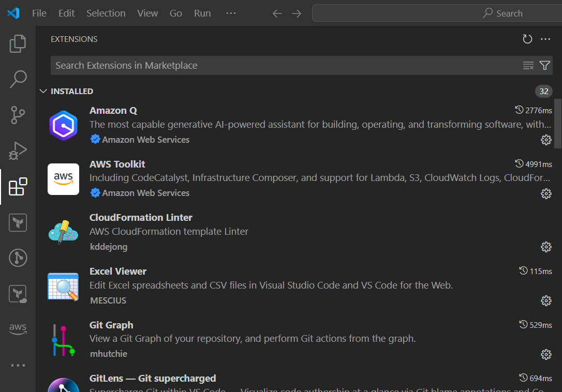This screenshot has height=392, width=562.
Task: Click the filter extensions funnel icon
Action: [544, 65]
